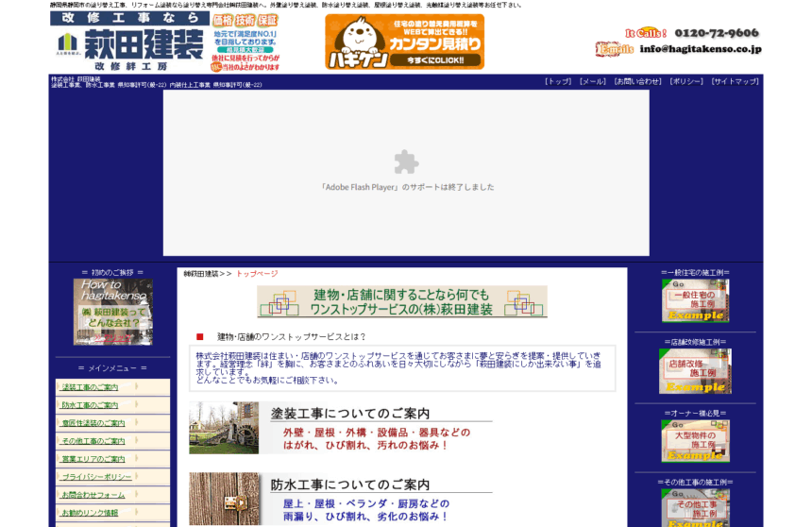This screenshot has width=812, height=527.
Task: Open 店舗改修施工例 Example banner
Action: point(695,371)
